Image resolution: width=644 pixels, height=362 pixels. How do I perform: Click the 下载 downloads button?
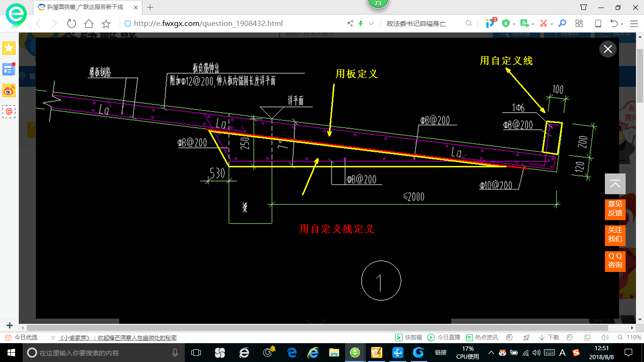pos(549,337)
